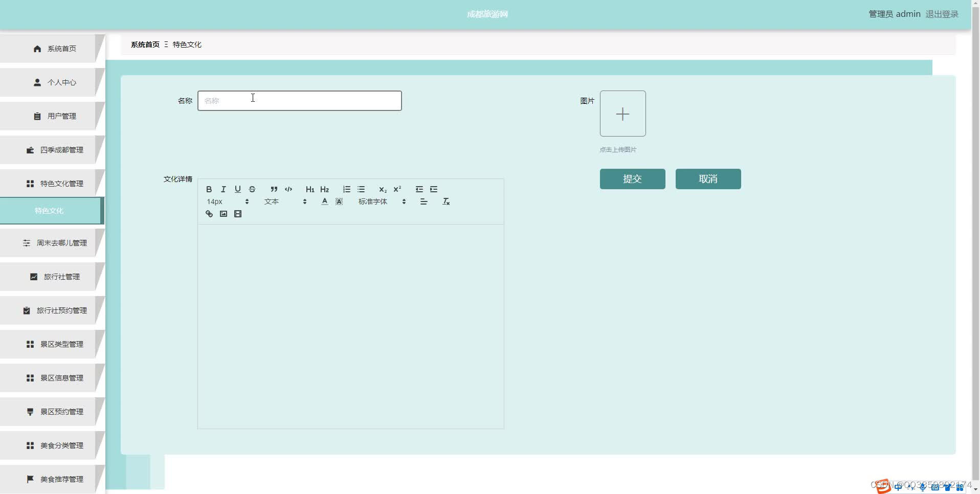Expand 周末去哪儿管理 in the sidebar
The height and width of the screenshot is (494, 980).
(x=52, y=243)
